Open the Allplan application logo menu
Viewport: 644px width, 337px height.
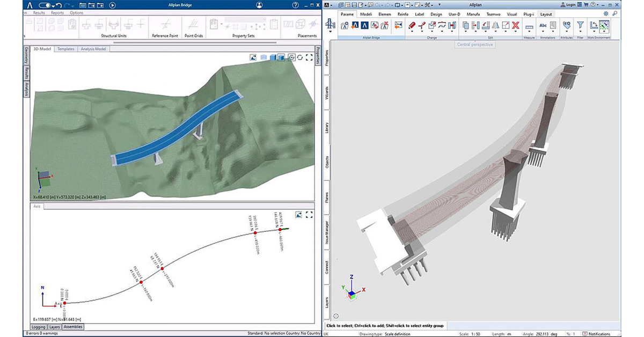click(x=329, y=5)
